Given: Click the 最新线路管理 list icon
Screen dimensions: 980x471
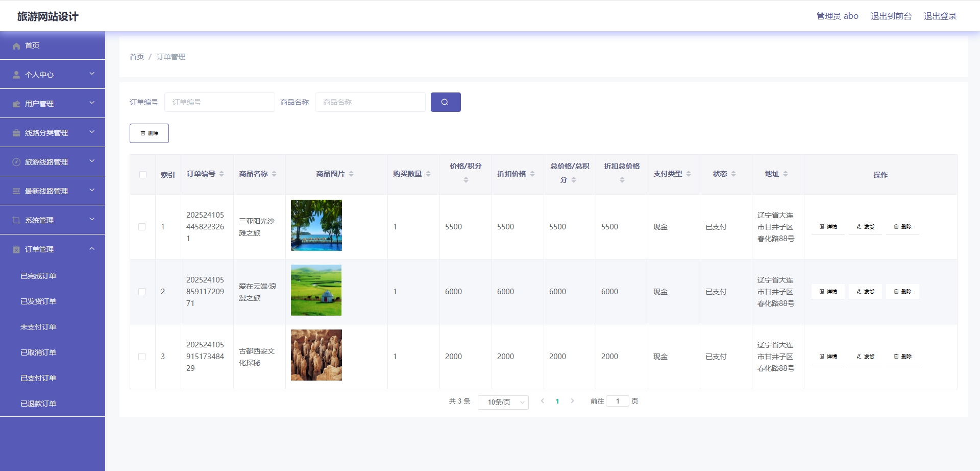Looking at the screenshot, I should pos(16,192).
